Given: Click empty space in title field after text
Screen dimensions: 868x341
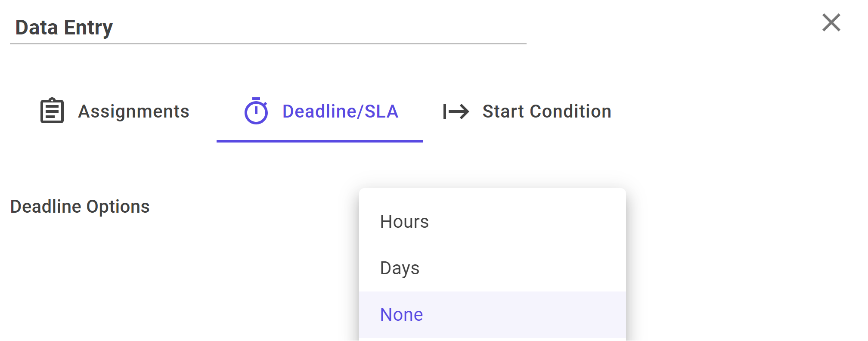Looking at the screenshot, I should point(319,28).
